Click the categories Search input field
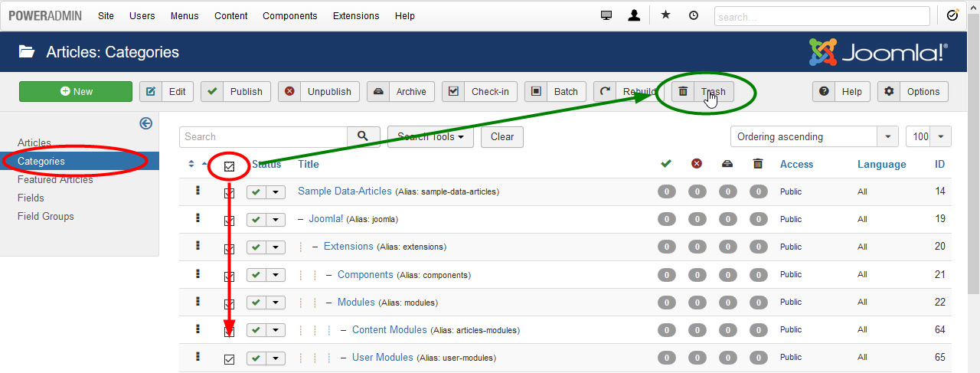Viewport: 980px width, 373px height. (x=263, y=136)
